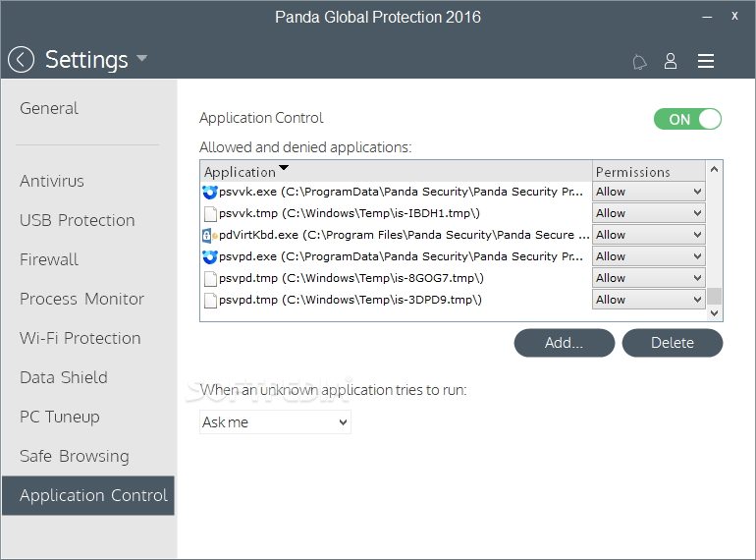Select the psvvk.tmp is-IBDH1 row
756x560 pixels.
pos(396,213)
